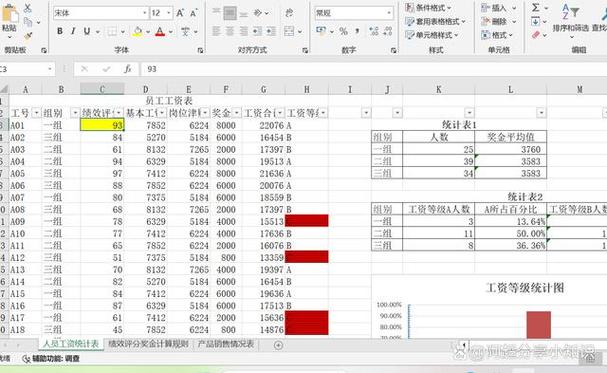Open the 宋体 font name dropdown
Image resolution: width=607 pixels, height=373 pixels.
[x=144, y=13]
